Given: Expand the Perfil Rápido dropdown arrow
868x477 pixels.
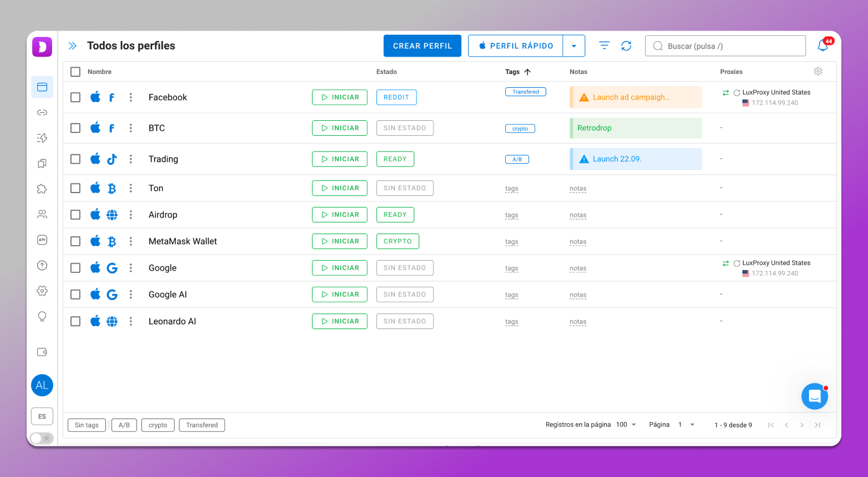Looking at the screenshot, I should (x=573, y=46).
